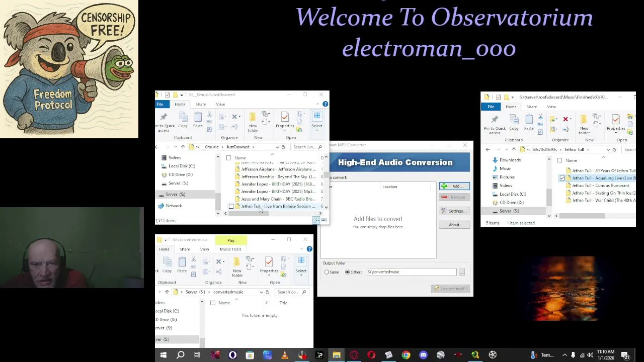The width and height of the screenshot is (644, 362).
Task: Open Settings in the audio converter
Action: pos(454,211)
